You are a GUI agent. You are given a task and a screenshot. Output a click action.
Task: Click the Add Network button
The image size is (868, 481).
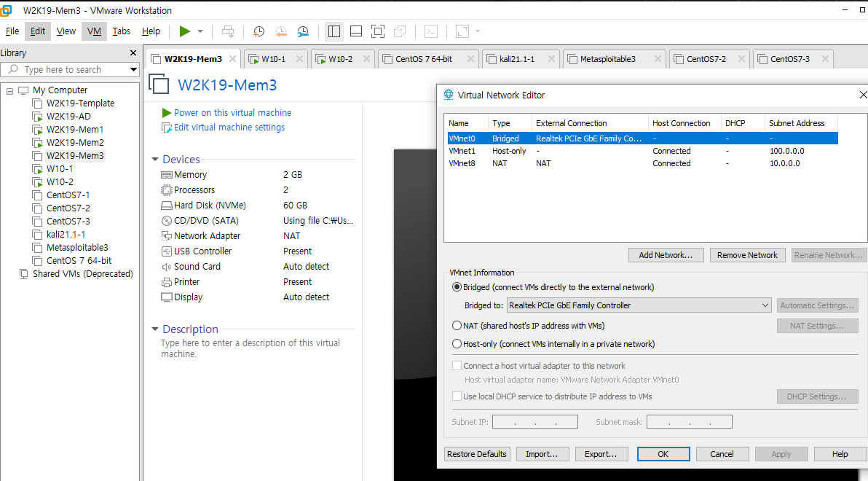(x=666, y=255)
